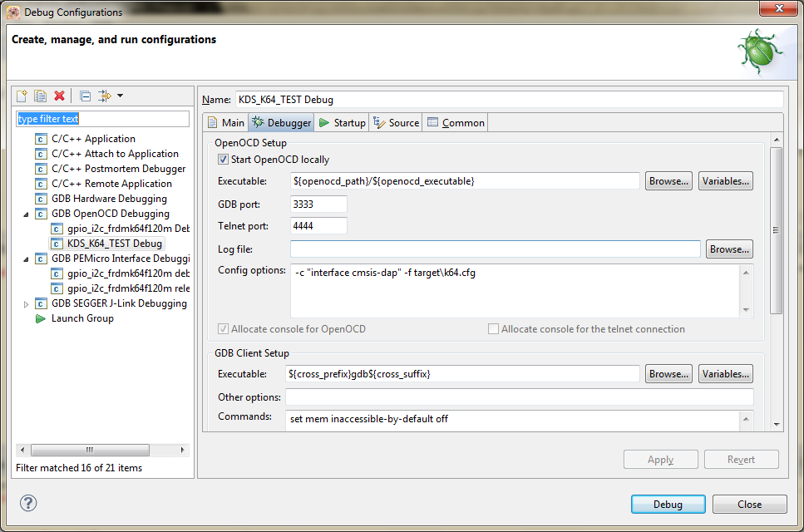Screen dimensions: 804x532
Task: Click Browse next to Log file
Action: point(729,249)
